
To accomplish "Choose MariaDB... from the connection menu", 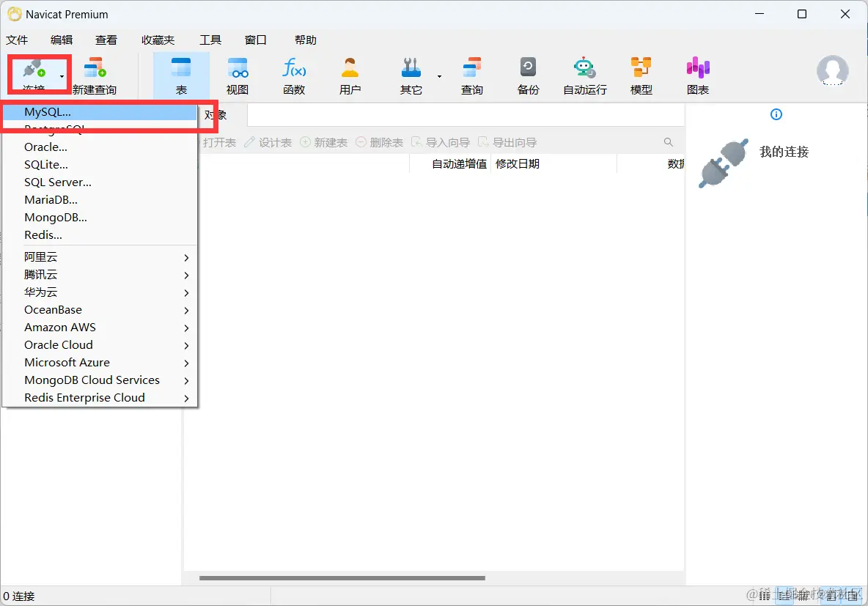I will point(100,200).
